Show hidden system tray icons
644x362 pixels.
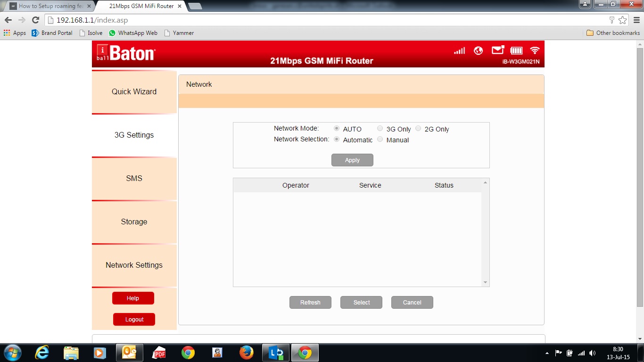pos(547,353)
